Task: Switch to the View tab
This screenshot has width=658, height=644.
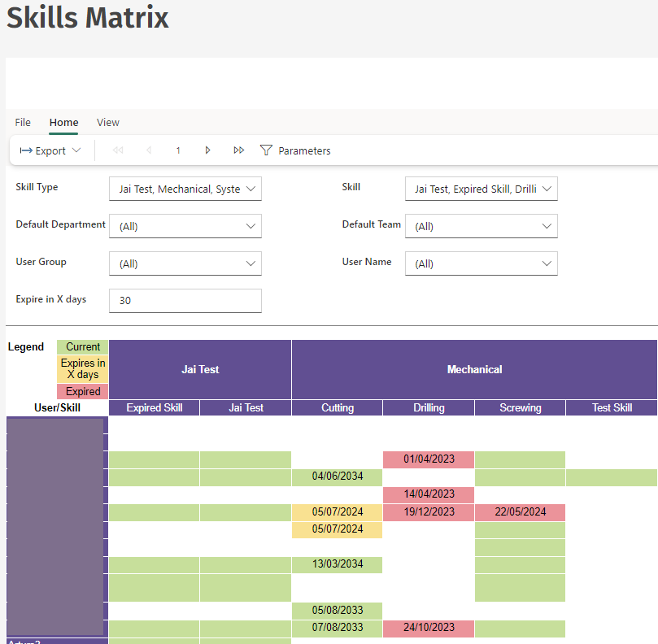Action: click(108, 123)
